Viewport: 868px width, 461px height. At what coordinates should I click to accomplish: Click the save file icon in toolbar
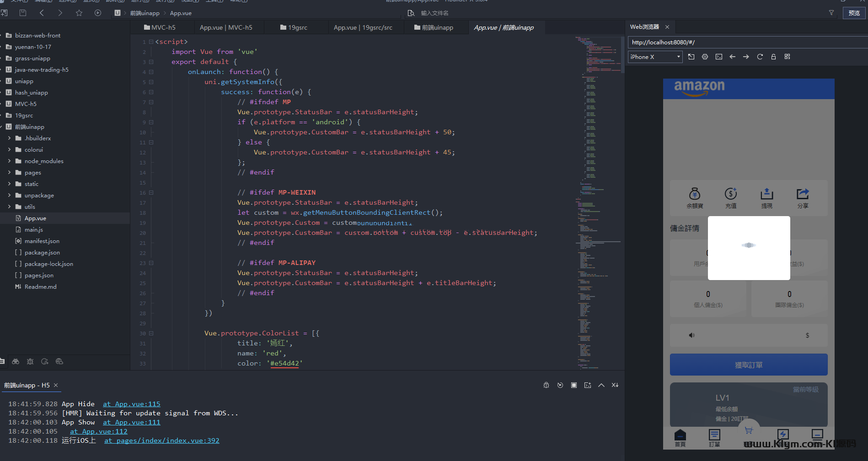click(x=23, y=13)
